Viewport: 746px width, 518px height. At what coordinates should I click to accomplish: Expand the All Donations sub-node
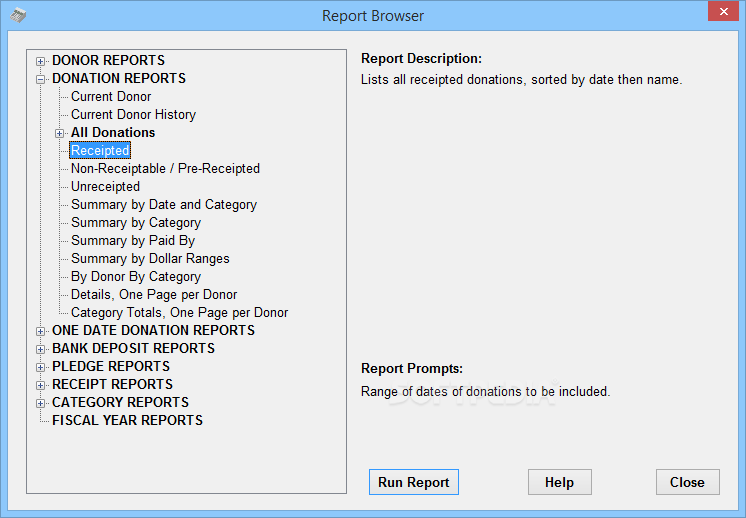click(x=59, y=134)
